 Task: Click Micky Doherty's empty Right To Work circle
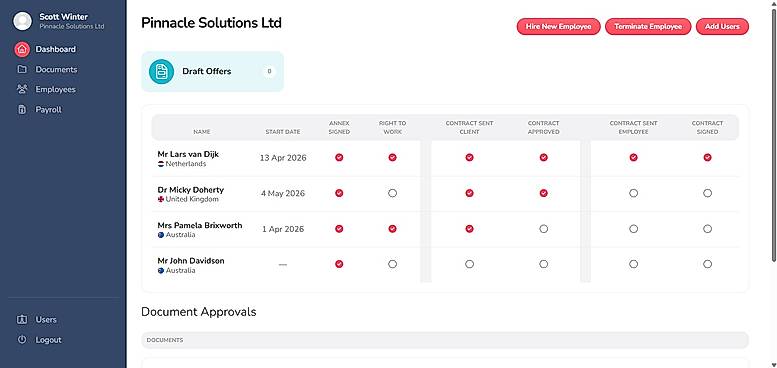(x=392, y=193)
